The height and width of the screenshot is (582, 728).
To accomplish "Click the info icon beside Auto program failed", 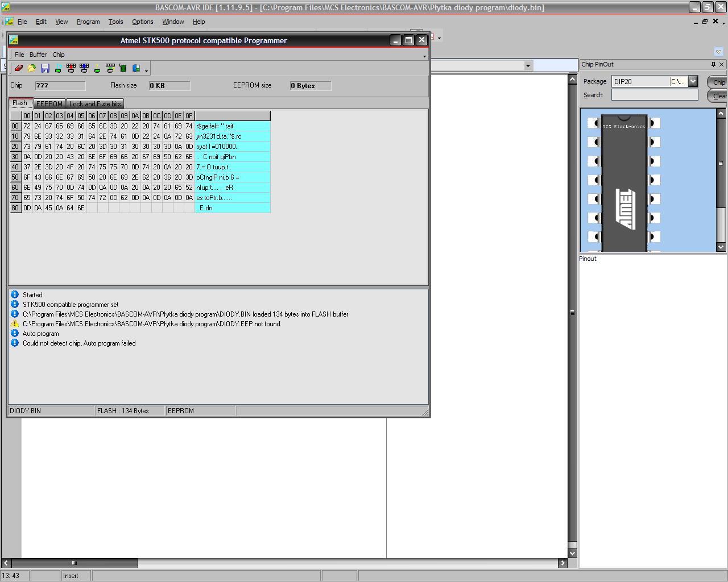I will [x=15, y=343].
